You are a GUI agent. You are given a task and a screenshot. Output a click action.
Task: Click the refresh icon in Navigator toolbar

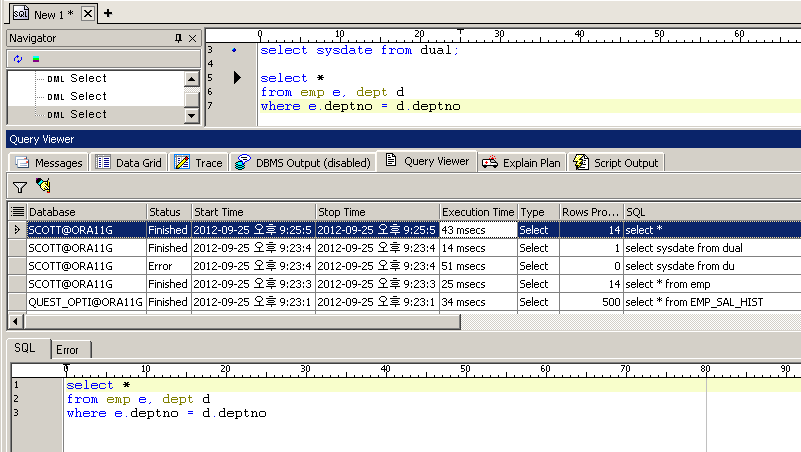pyautogui.click(x=17, y=58)
